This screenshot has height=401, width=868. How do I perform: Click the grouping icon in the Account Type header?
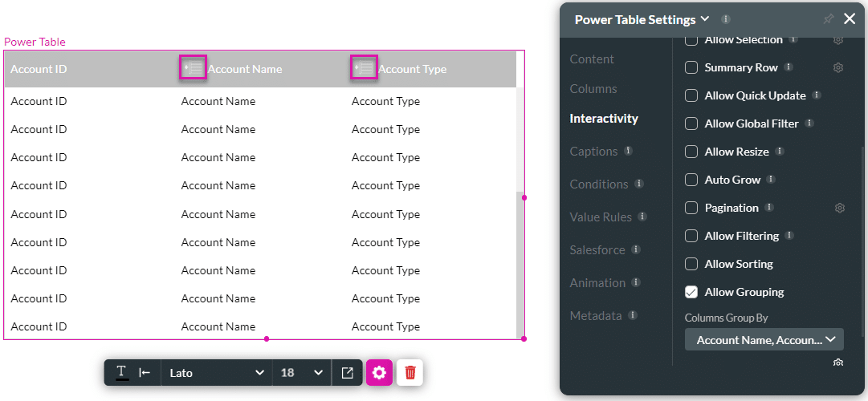coord(365,67)
